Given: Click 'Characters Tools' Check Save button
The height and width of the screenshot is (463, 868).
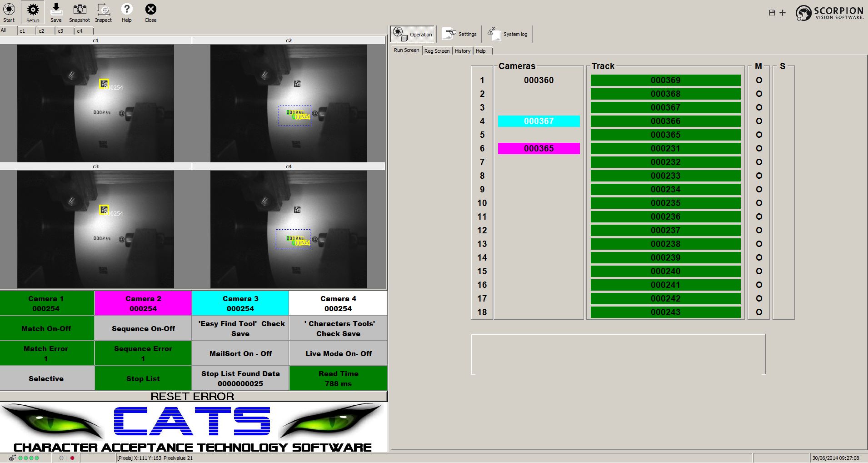Looking at the screenshot, I should 338,328.
